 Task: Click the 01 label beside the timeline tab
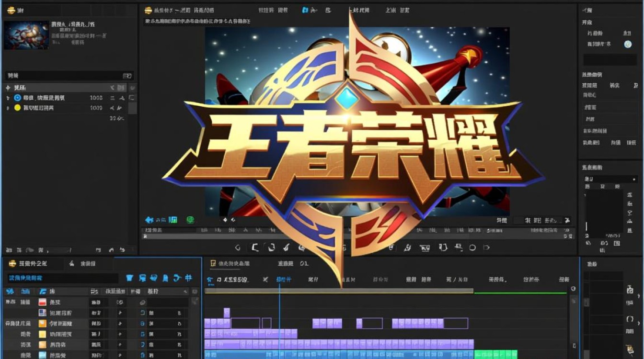[304, 264]
